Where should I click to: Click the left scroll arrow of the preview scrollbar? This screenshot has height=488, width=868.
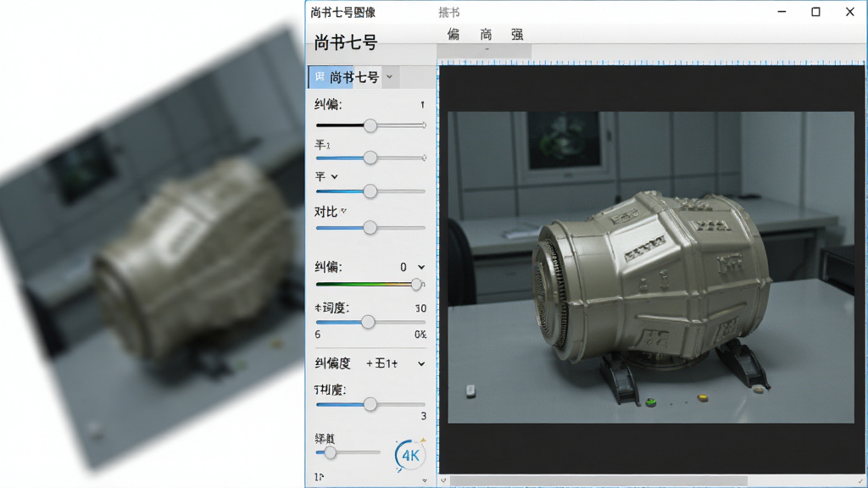coord(443,481)
